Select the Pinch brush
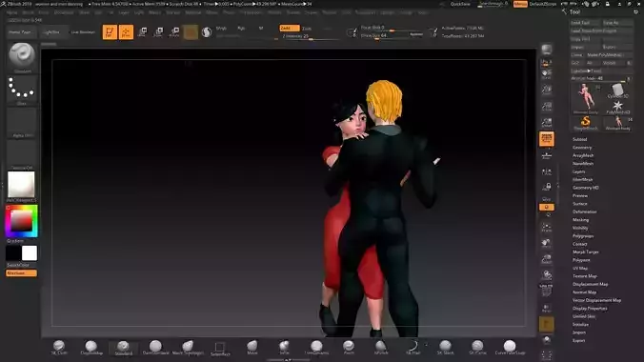Image resolution: width=644 pixels, height=362 pixels. [x=349, y=348]
